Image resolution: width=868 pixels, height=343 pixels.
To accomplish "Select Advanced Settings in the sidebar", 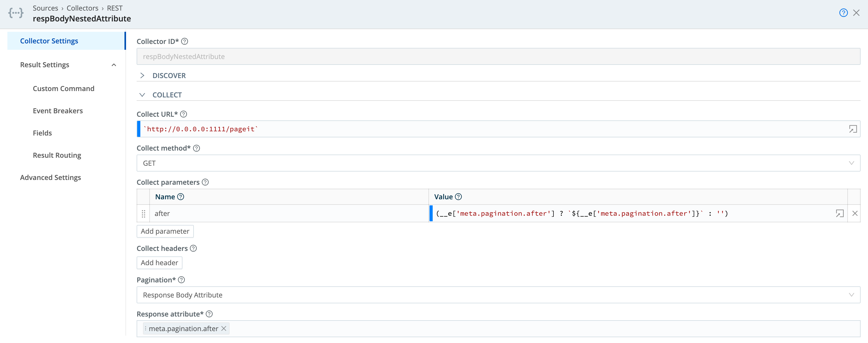I will tap(51, 177).
